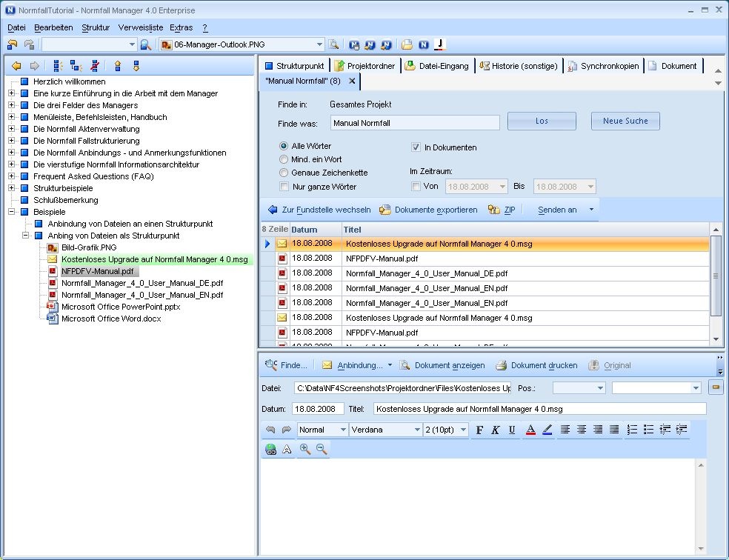Click the redo arrow in the editor toolbar
729x560 pixels.
(x=287, y=430)
